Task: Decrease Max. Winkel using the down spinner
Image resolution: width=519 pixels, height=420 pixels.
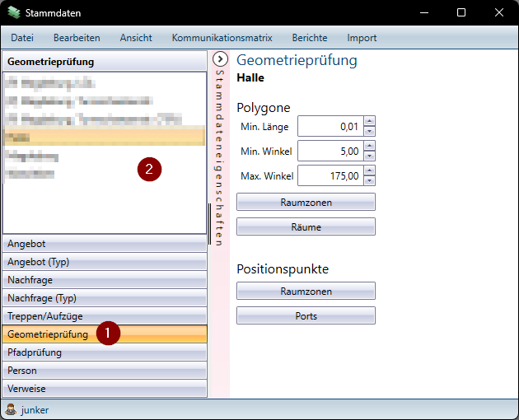Action: (369, 180)
